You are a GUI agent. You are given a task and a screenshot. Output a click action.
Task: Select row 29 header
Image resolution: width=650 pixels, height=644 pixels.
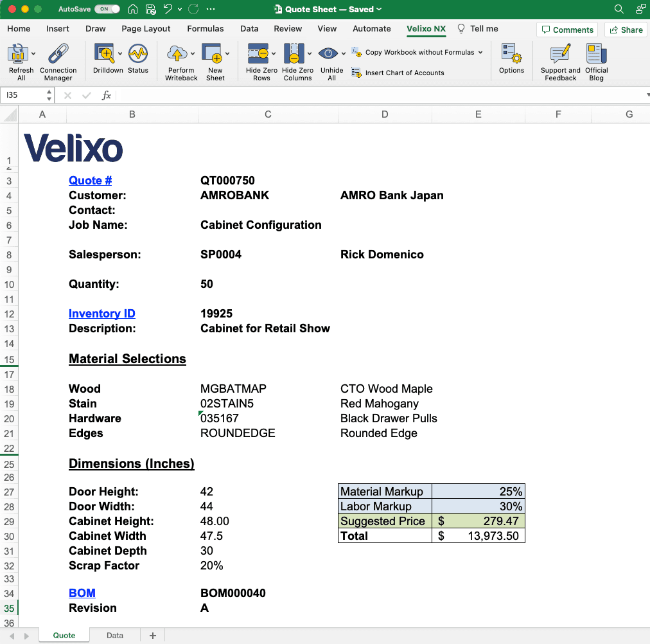tap(9, 522)
